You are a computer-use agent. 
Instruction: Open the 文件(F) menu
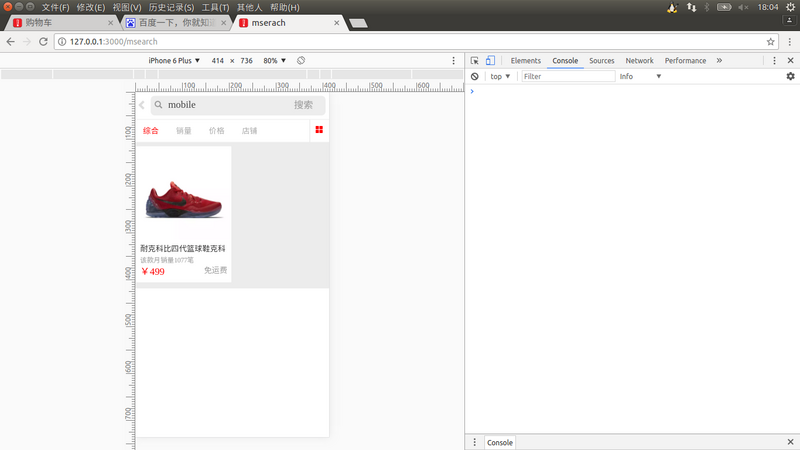55,7
